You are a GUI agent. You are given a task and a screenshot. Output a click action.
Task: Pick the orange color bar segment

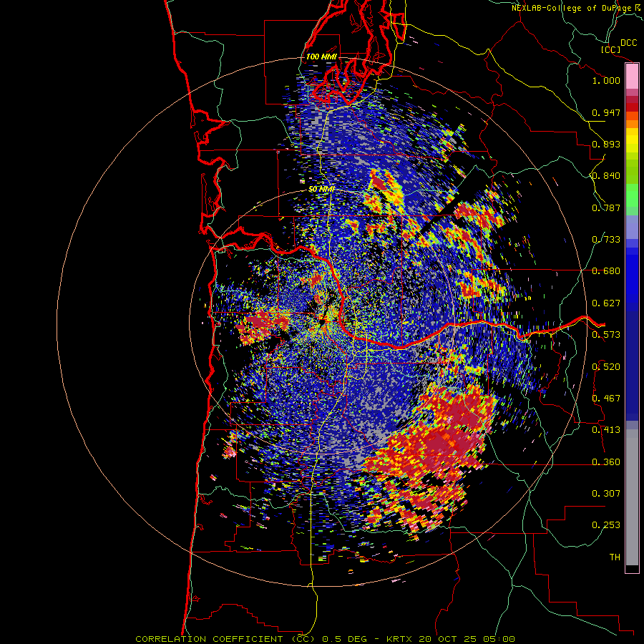coord(632,124)
